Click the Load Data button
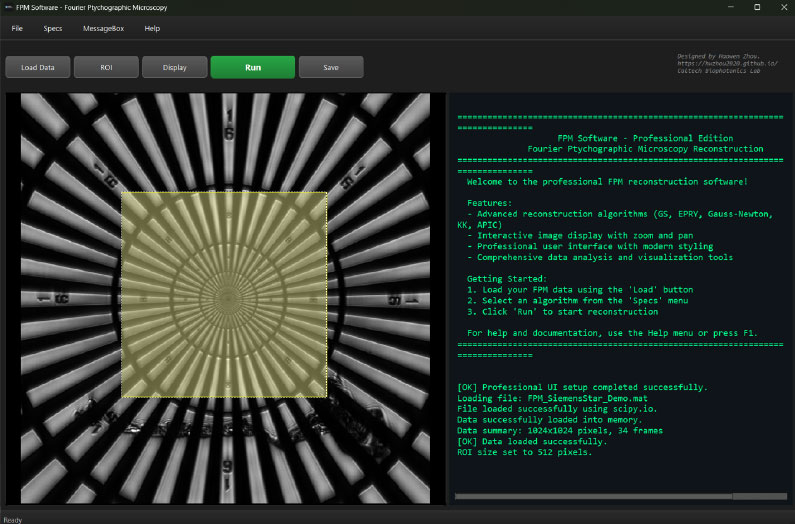Viewport: 795px width, 524px height. (38, 67)
